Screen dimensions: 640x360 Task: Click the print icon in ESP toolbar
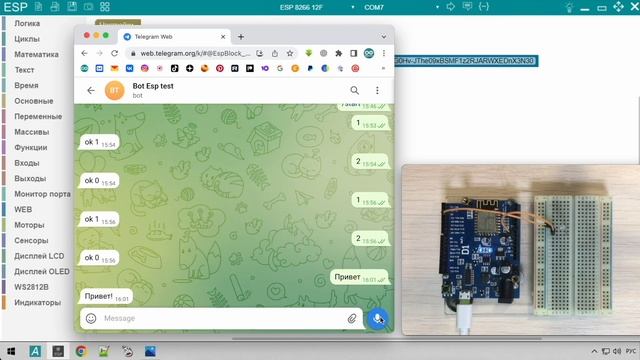tap(55, 7)
